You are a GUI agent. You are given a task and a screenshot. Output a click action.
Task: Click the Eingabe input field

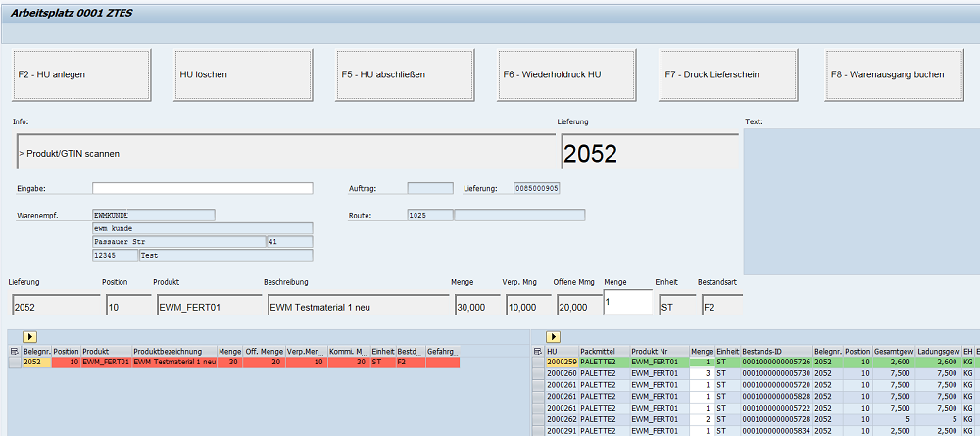[x=202, y=188]
